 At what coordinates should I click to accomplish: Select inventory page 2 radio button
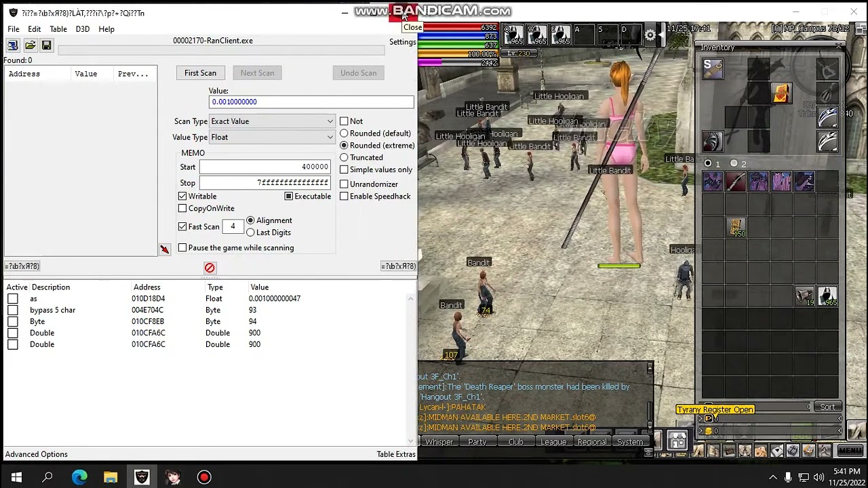click(x=734, y=163)
